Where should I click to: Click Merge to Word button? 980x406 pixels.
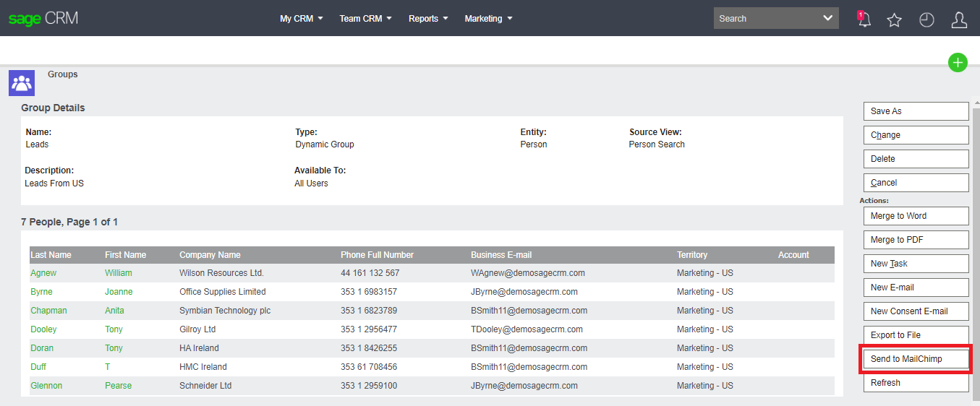[916, 216]
